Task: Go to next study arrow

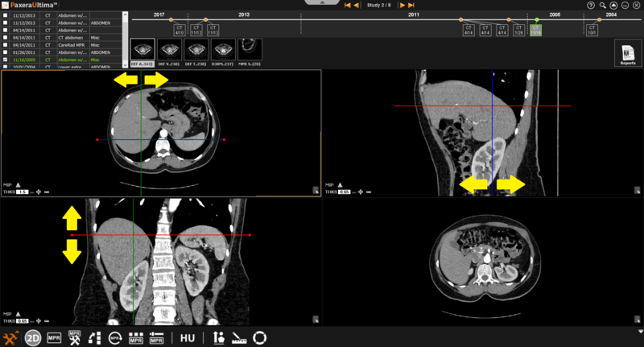Action: (x=402, y=6)
